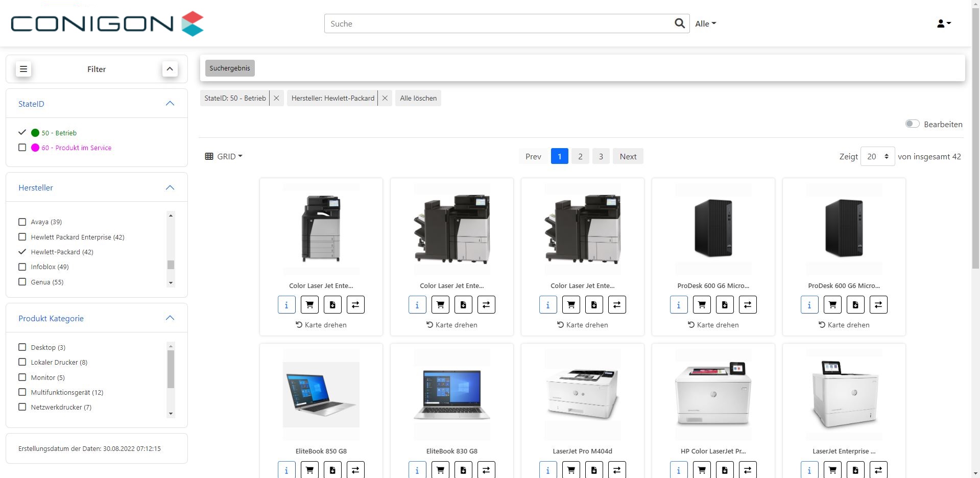Open info for first ProDesk 600 G6 card
This screenshot has height=478, width=980.
679,305
